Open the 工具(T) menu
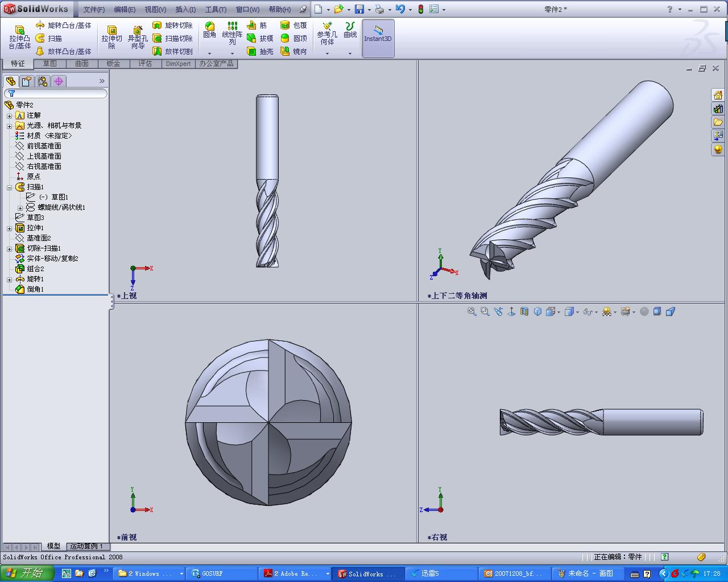 pyautogui.click(x=216, y=10)
